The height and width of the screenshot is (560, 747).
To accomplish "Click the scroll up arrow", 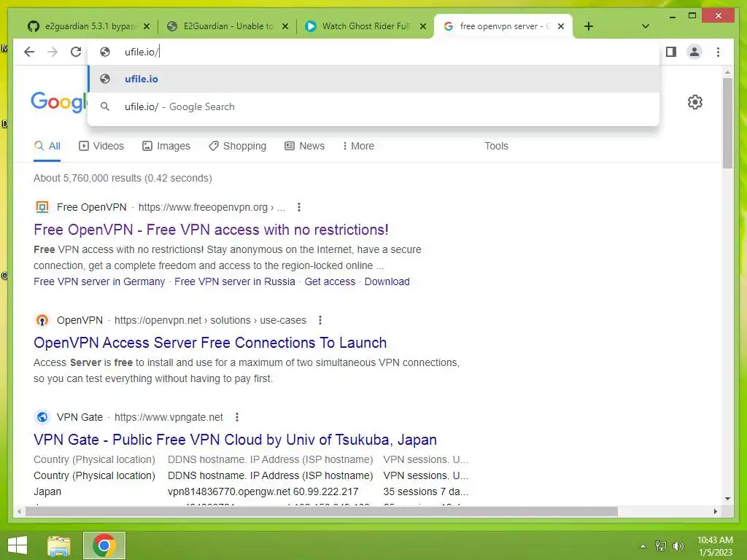I will [x=727, y=72].
